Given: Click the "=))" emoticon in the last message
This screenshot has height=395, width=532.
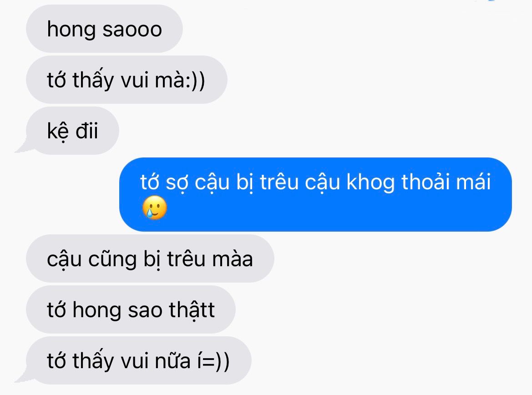Looking at the screenshot, I should (217, 361).
